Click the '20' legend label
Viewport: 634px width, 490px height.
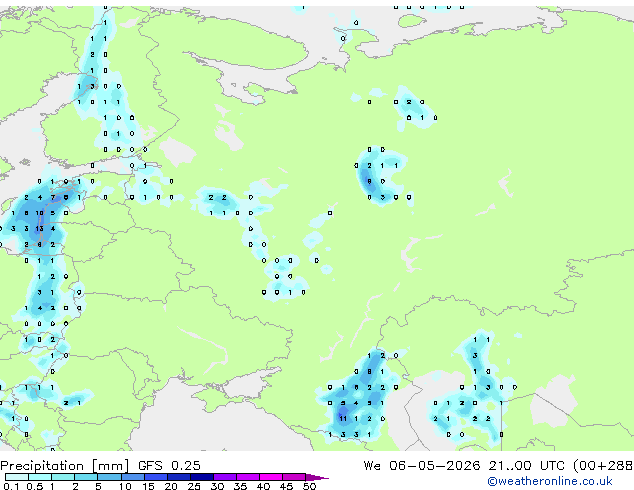click(171, 486)
